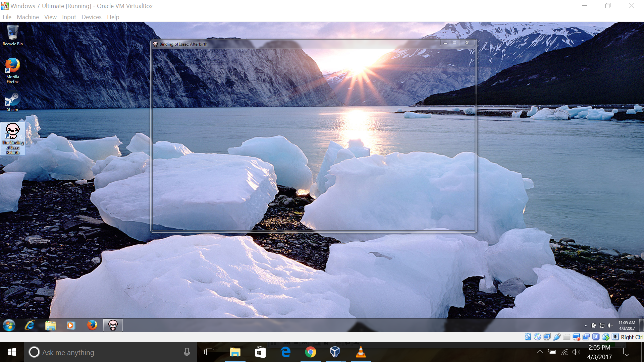644x362 pixels.
Task: Open the VirtualBox File menu
Action: 7,17
